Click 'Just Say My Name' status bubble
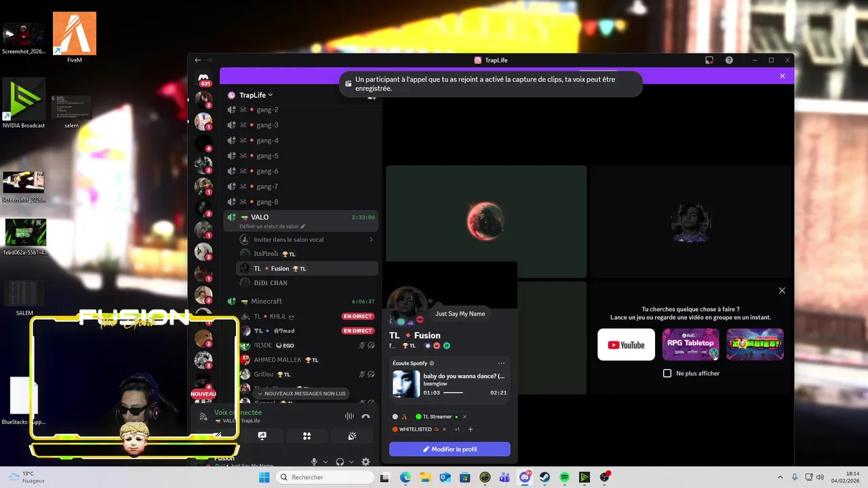 [460, 314]
